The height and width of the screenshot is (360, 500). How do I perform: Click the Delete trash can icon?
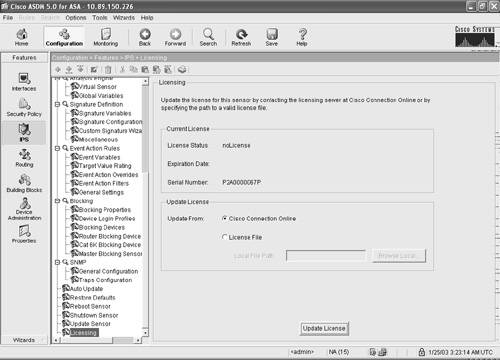(108, 69)
